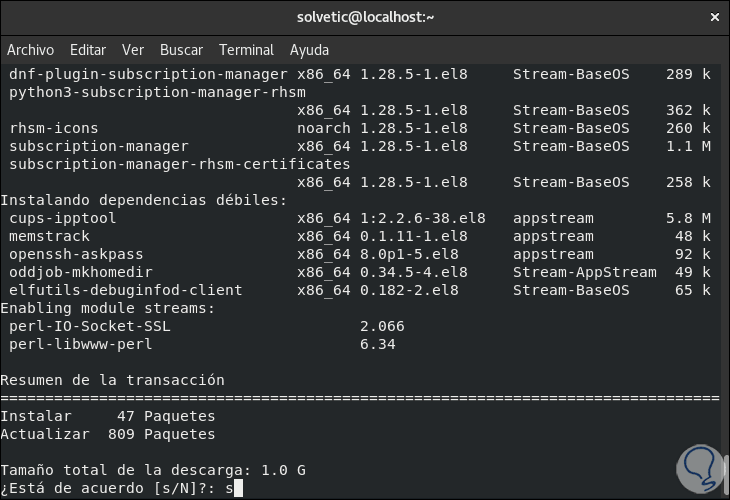This screenshot has height=500, width=730.
Task: Close the terminal window
Action: [x=713, y=17]
